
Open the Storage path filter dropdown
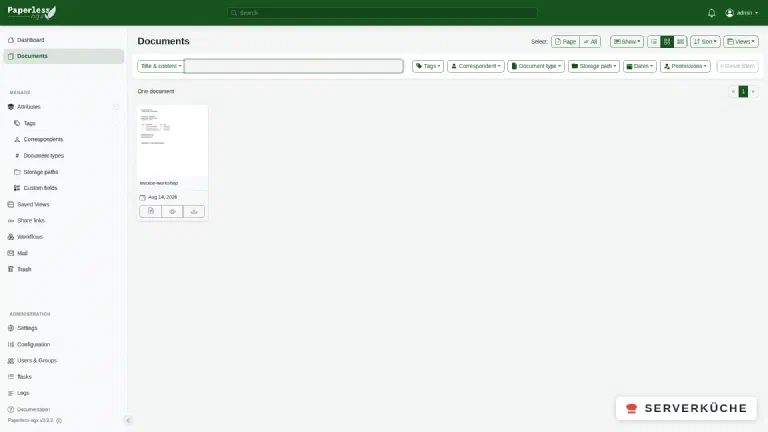click(594, 66)
